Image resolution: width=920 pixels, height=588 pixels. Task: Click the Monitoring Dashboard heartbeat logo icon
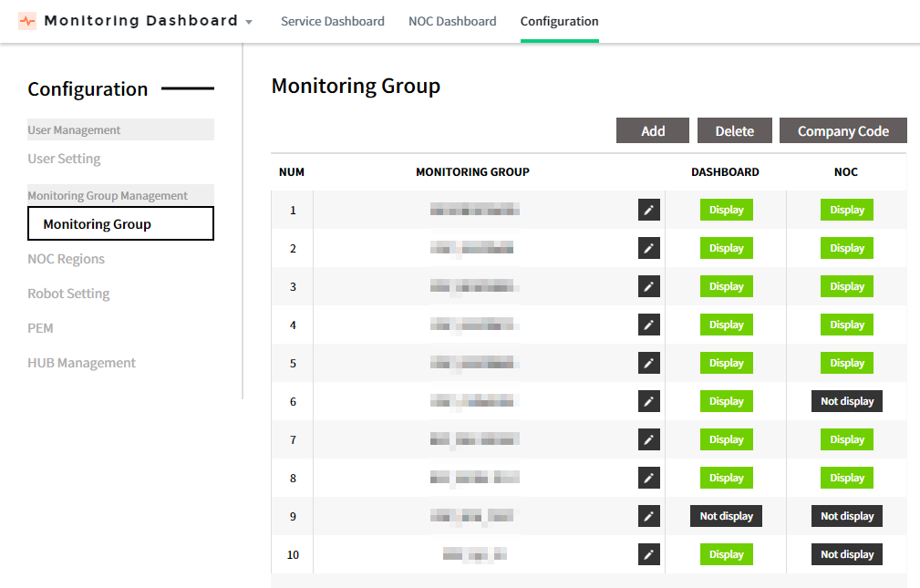pos(27,21)
